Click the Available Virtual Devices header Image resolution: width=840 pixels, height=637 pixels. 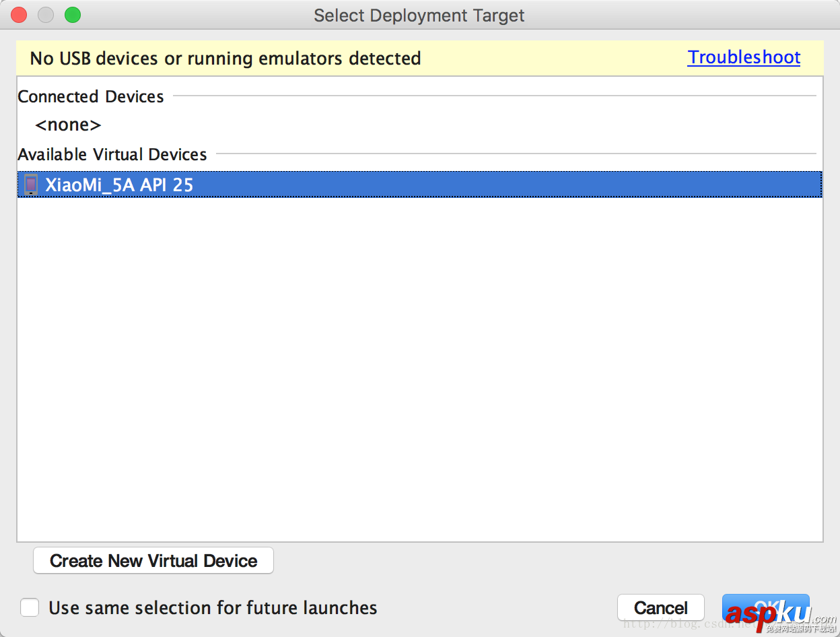(x=112, y=155)
